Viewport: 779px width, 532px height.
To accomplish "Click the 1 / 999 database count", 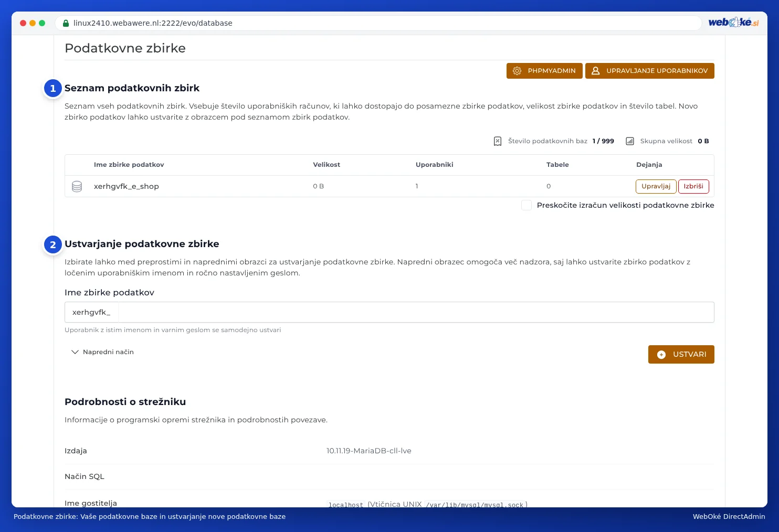I will (603, 141).
